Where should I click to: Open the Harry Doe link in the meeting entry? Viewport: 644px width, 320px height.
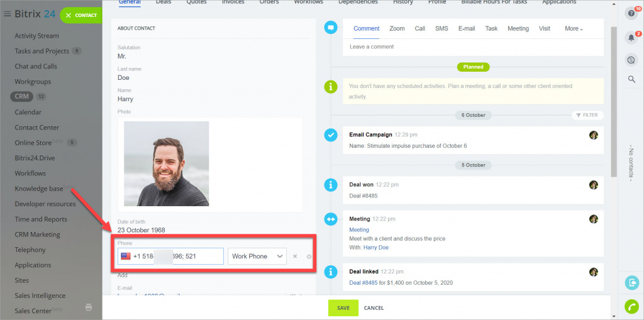click(376, 247)
